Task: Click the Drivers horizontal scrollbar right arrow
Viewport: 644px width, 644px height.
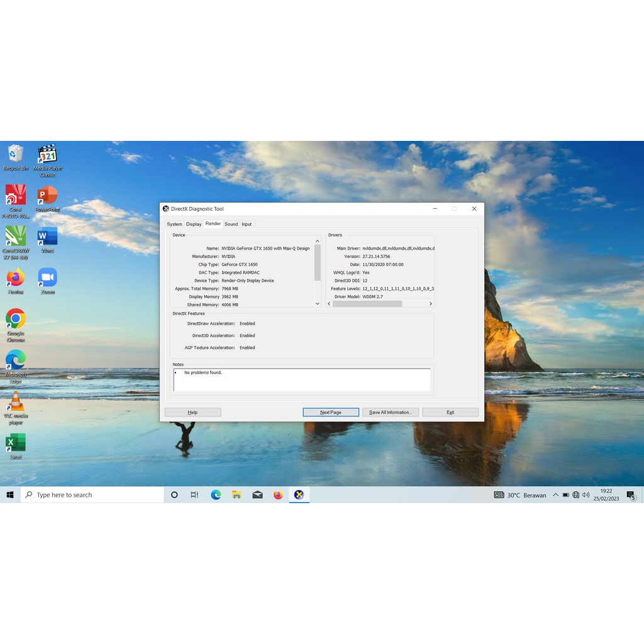Action: (431, 304)
